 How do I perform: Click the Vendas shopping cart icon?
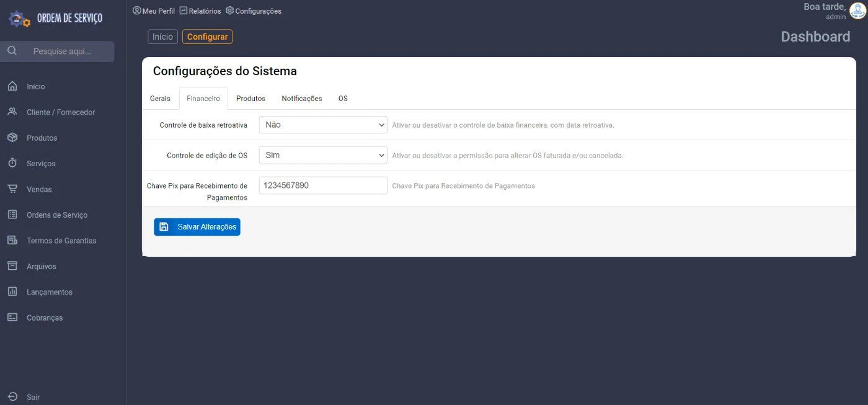[x=12, y=189]
